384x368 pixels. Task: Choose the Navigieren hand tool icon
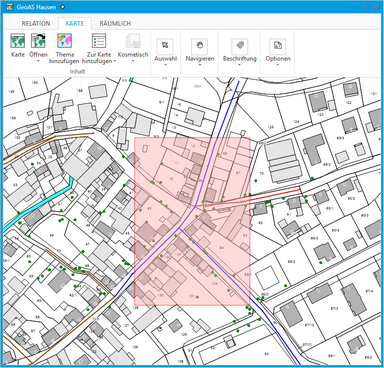[x=199, y=46]
